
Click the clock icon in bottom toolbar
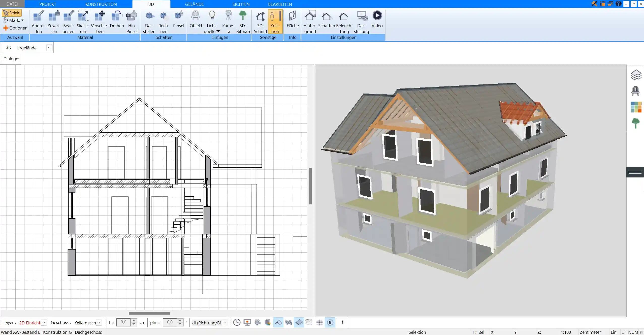pos(237,322)
